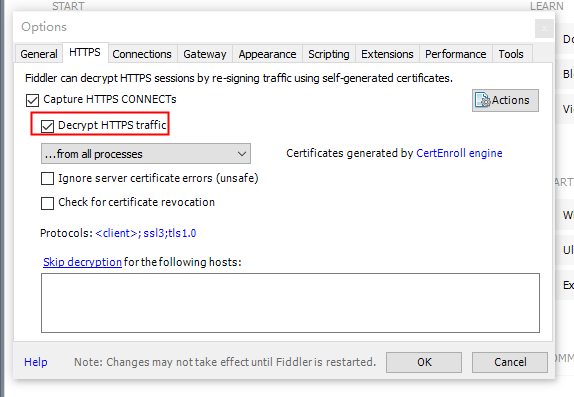The width and height of the screenshot is (574, 397).
Task: Click the Skip decryption link
Action: [82, 262]
